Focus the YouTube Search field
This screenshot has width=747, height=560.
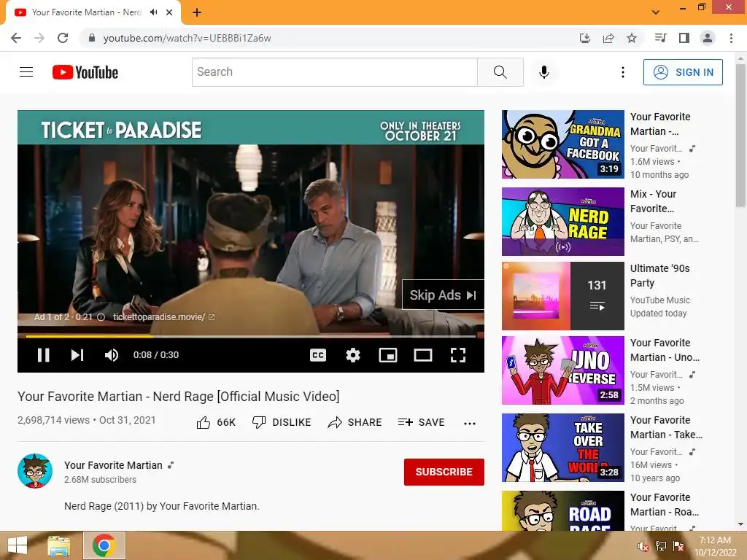pyautogui.click(x=334, y=72)
